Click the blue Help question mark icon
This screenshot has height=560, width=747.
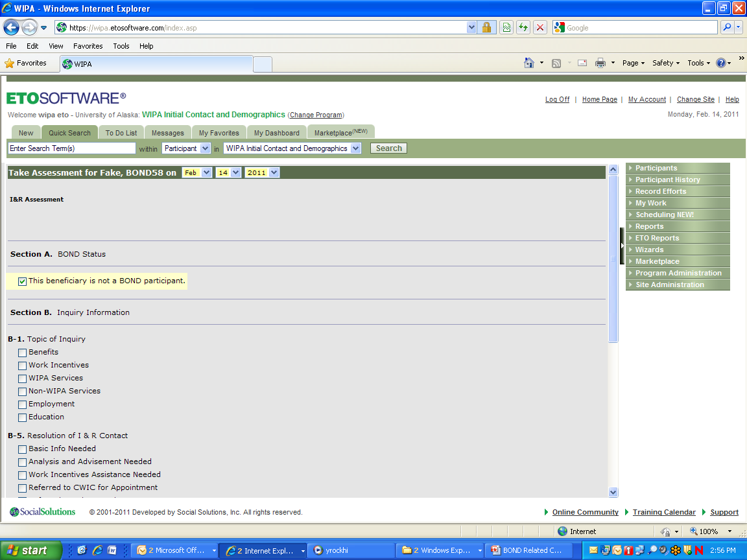[721, 63]
